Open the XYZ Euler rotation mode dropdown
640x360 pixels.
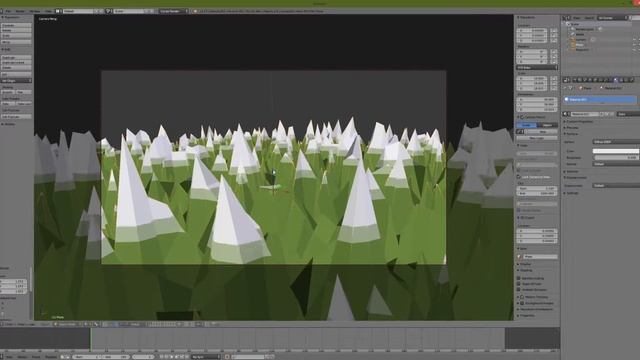[x=537, y=67]
